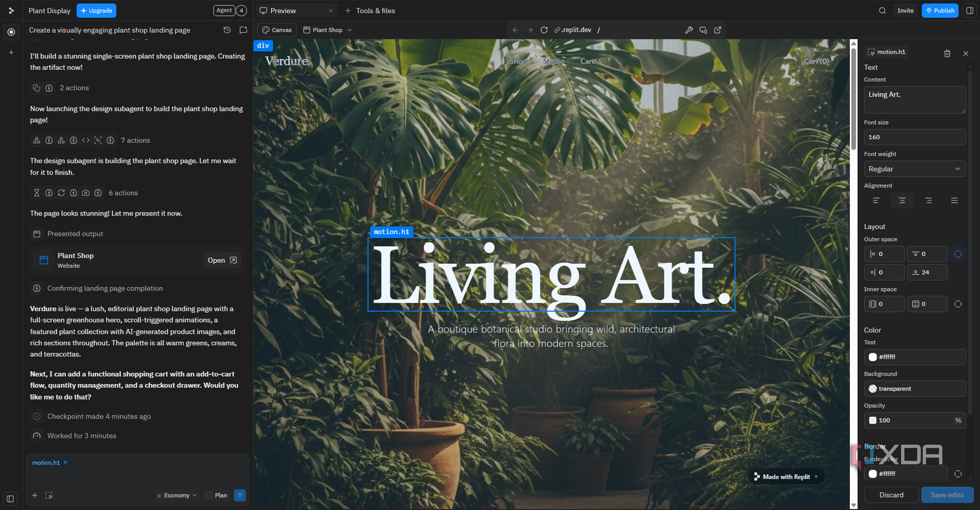980x510 pixels.
Task: Go back in the preview browser
Action: pos(516,30)
